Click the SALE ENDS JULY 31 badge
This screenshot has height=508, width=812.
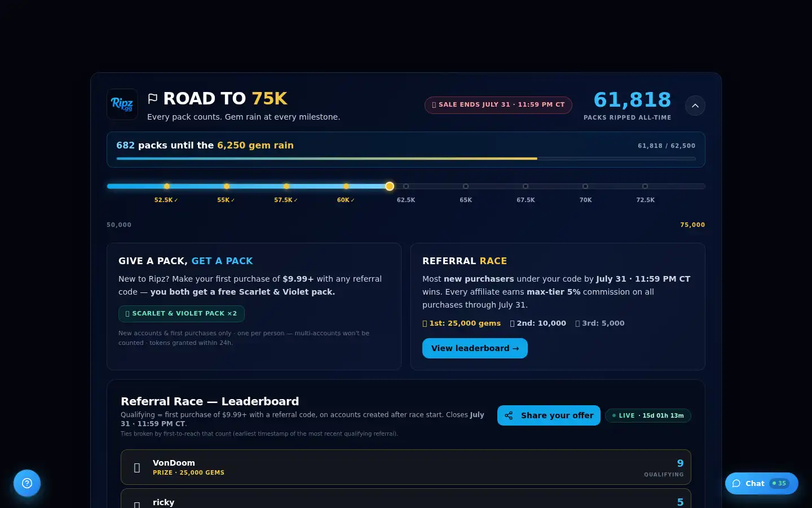click(498, 105)
